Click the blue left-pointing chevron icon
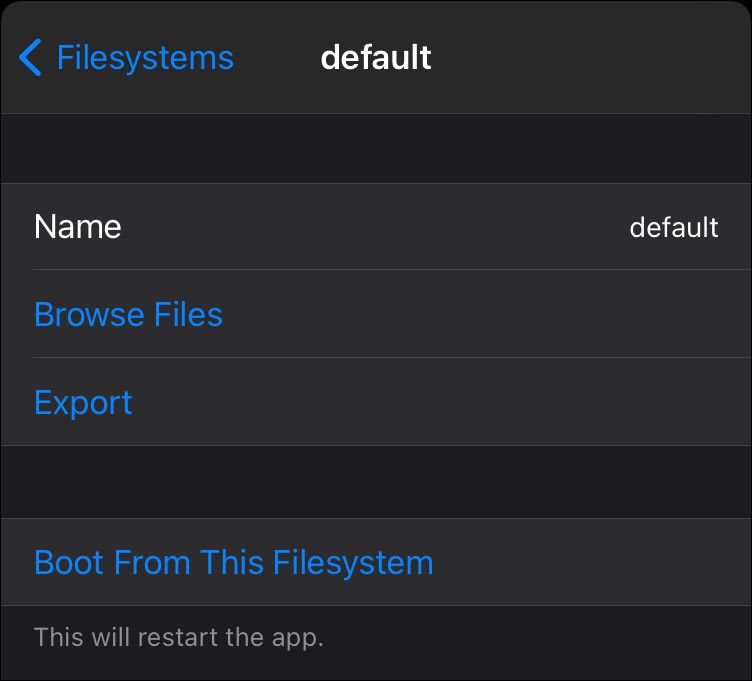This screenshot has width=752, height=681. tap(31, 58)
